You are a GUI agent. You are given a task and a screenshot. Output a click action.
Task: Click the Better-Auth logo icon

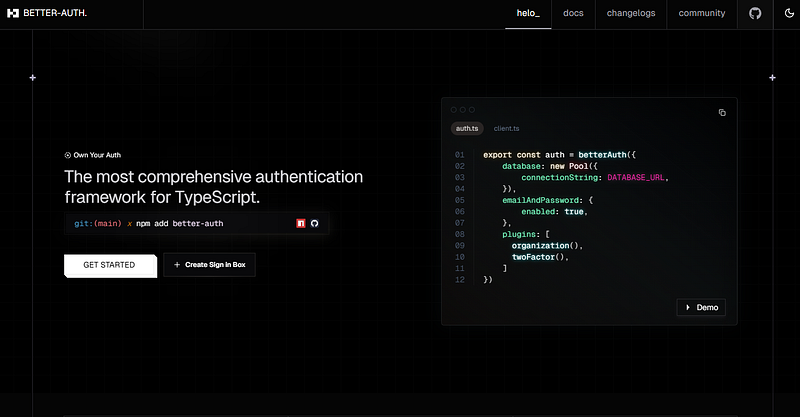(13, 13)
